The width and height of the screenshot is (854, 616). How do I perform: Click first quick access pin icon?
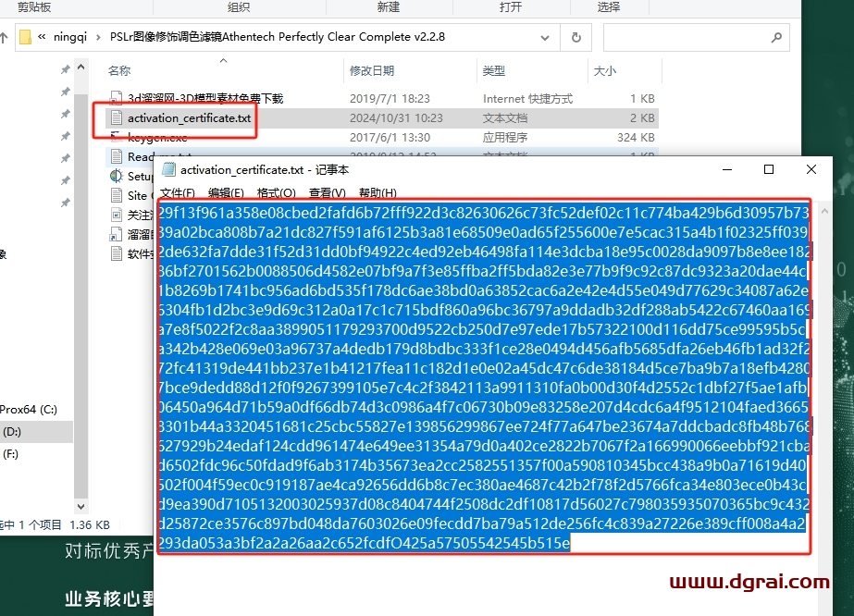click(x=65, y=69)
